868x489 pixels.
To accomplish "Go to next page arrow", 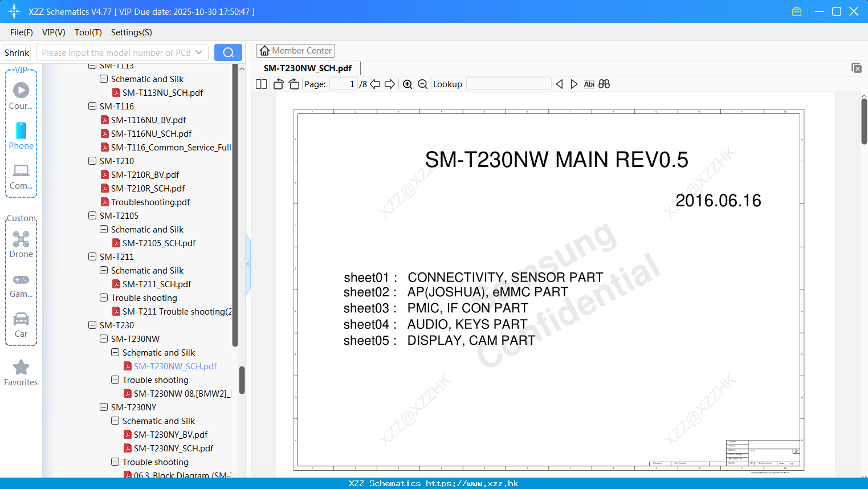I will pyautogui.click(x=390, y=84).
